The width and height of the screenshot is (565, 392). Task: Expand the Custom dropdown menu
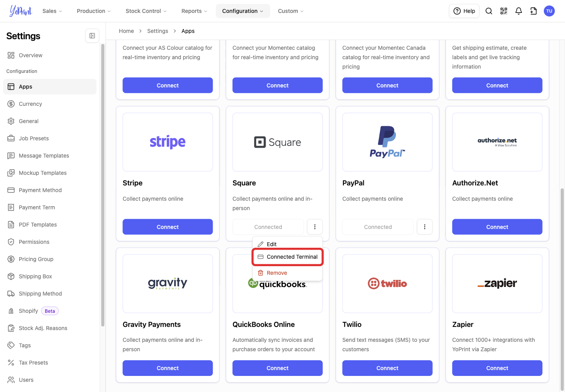click(291, 11)
